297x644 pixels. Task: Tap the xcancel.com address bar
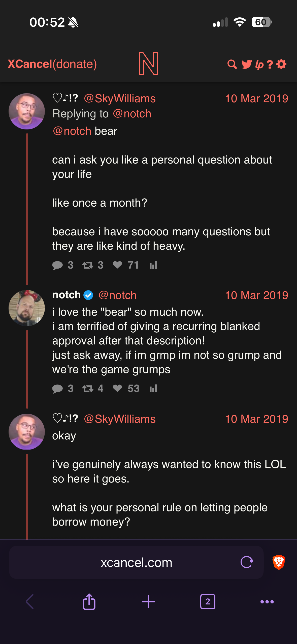136,562
